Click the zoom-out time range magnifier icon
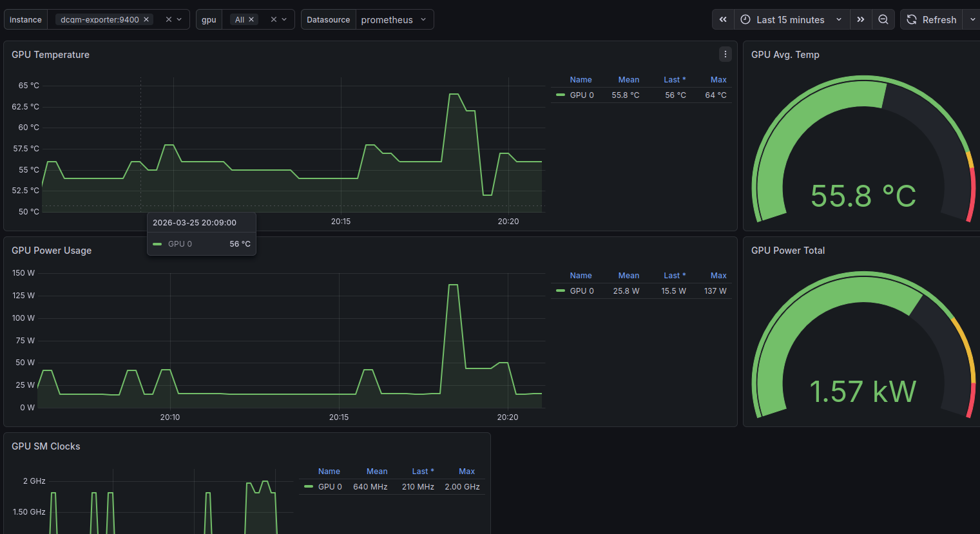 [883, 19]
